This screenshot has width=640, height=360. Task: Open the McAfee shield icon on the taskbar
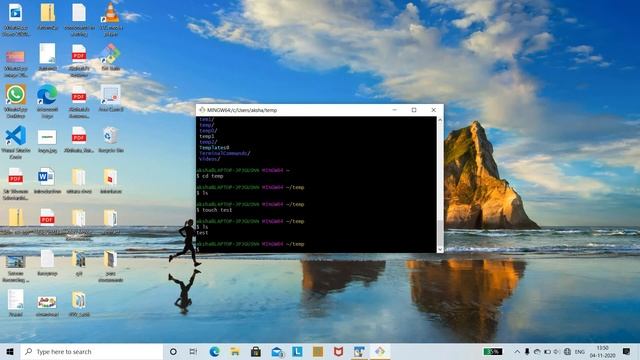tap(338, 351)
